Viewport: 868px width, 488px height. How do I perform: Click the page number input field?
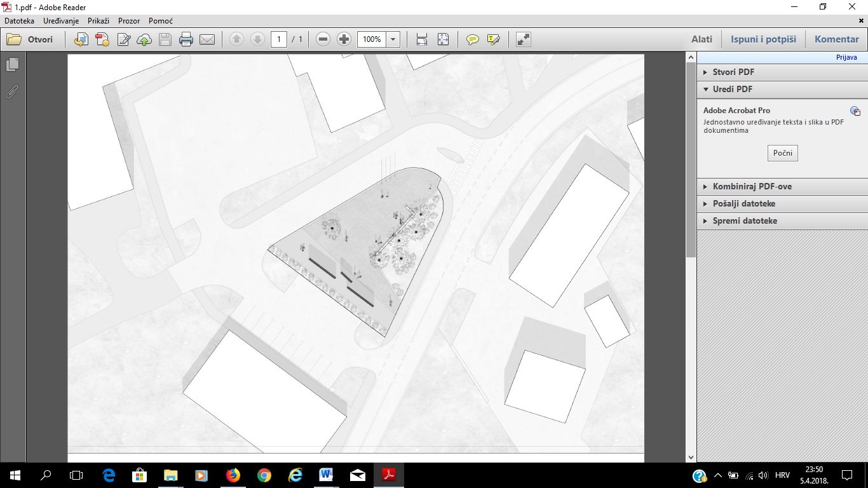point(278,39)
